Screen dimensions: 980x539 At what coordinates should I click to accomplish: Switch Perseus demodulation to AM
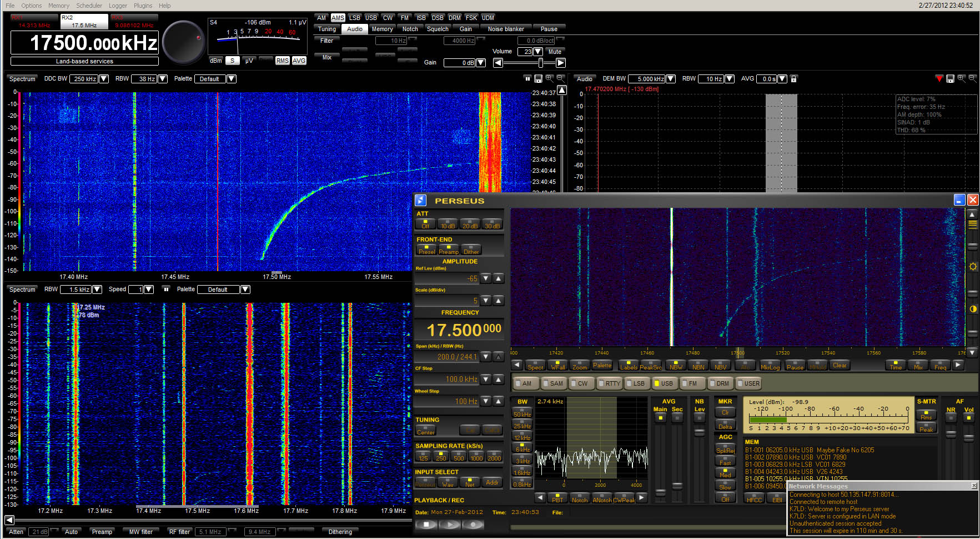coord(526,383)
